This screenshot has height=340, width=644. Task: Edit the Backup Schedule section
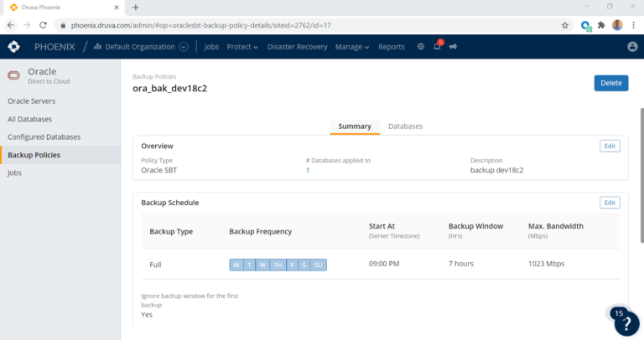(x=610, y=203)
